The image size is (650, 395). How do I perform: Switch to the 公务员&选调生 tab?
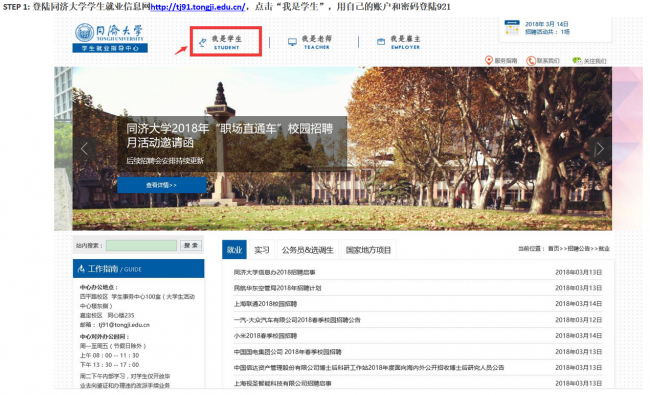point(308,250)
